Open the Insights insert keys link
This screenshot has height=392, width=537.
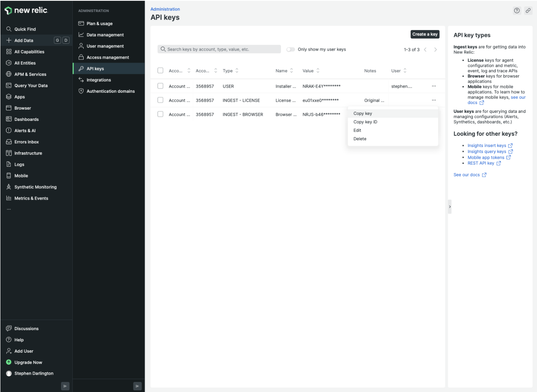[490, 145]
